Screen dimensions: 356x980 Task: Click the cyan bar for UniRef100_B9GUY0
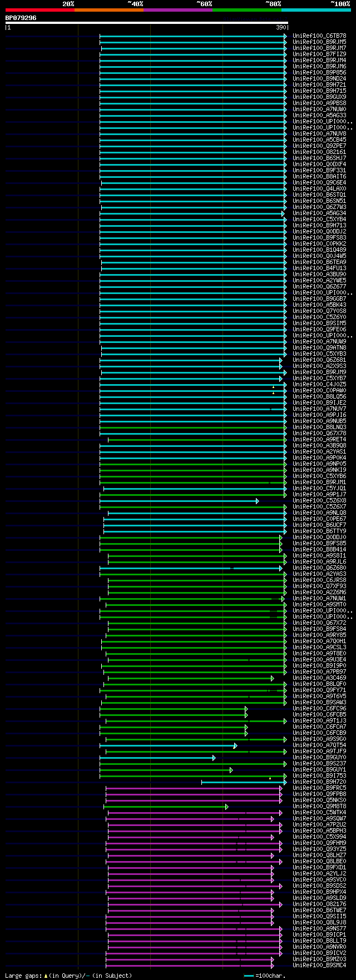157,758
